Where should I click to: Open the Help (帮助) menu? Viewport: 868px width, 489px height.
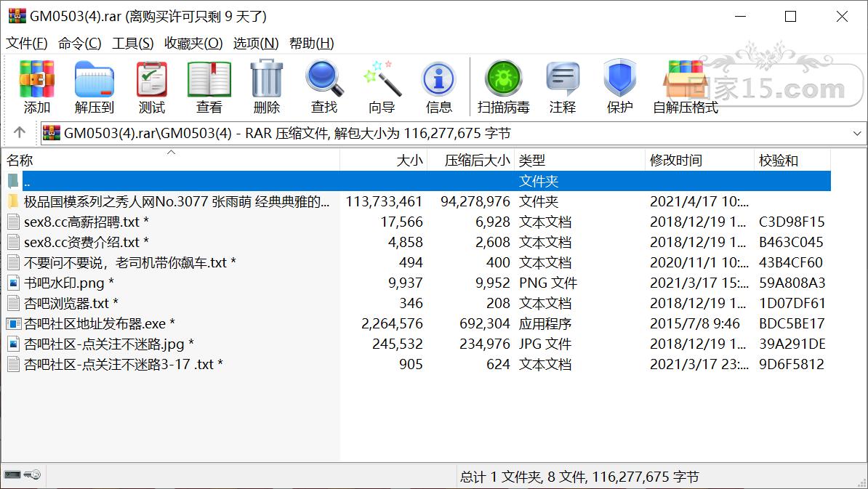pyautogui.click(x=312, y=43)
